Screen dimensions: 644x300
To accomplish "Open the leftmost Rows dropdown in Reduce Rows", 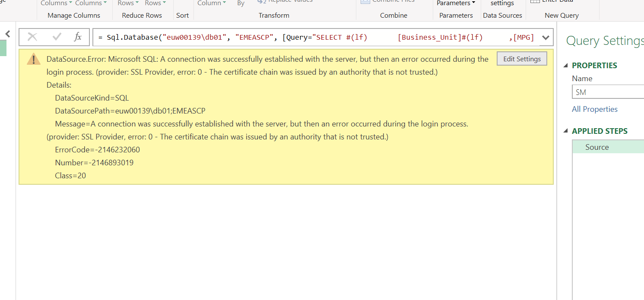I will coord(128,3).
